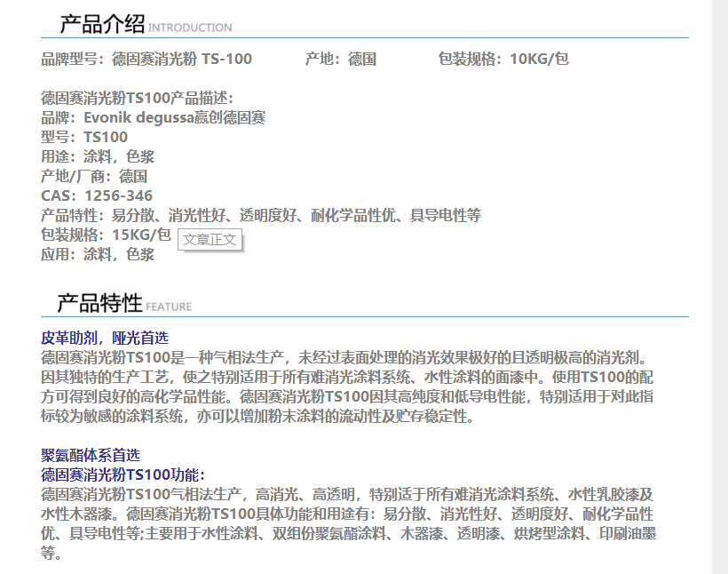Viewport: 728px width, 574px height.
Task: Click the FEATURE subtitle text
Action: click(169, 307)
